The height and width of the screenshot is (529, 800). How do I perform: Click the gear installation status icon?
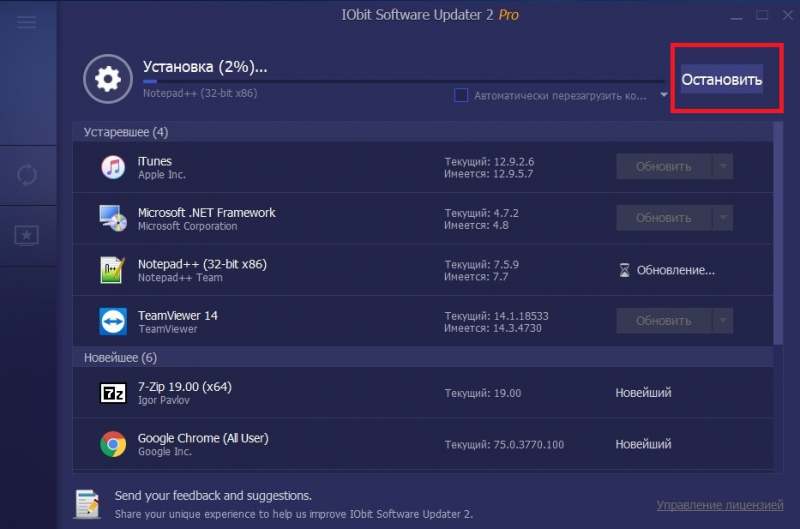point(108,79)
